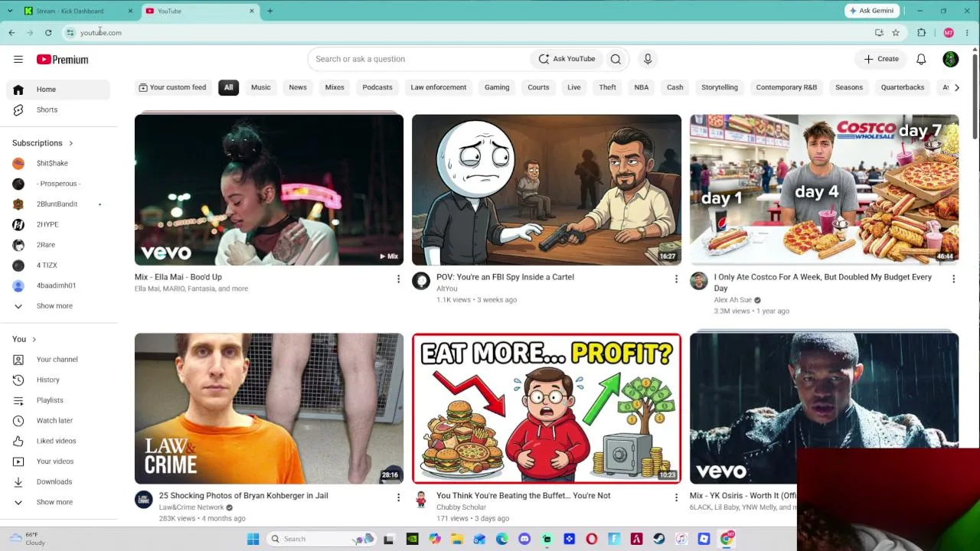Open the account avatar menu
This screenshot has width=980, height=551.
[950, 59]
